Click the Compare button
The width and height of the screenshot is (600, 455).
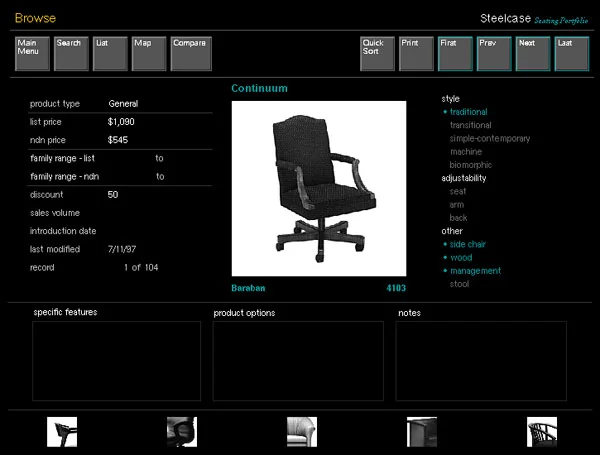tap(191, 54)
